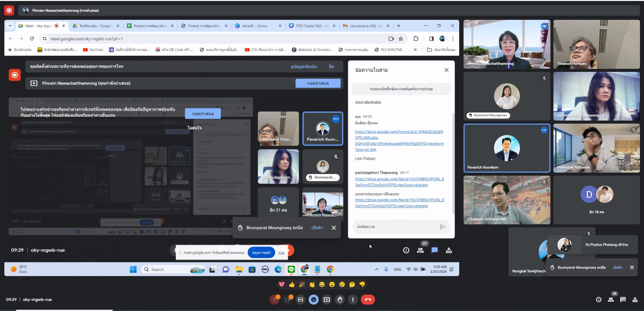Dismiss the extension warning with close link

click(331, 66)
